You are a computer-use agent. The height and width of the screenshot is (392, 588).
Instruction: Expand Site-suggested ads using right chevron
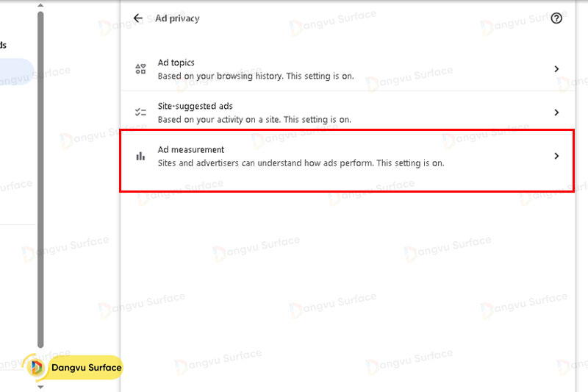coord(556,113)
